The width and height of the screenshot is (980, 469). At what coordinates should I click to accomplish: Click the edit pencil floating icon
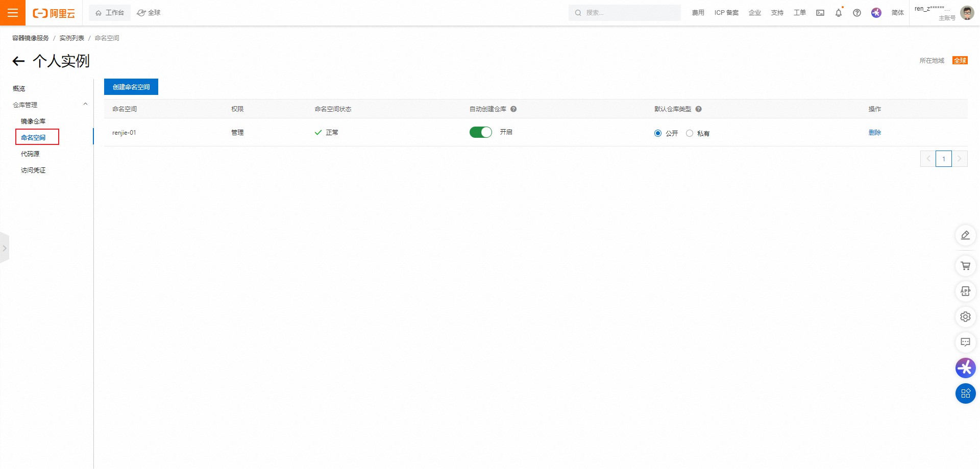[965, 235]
